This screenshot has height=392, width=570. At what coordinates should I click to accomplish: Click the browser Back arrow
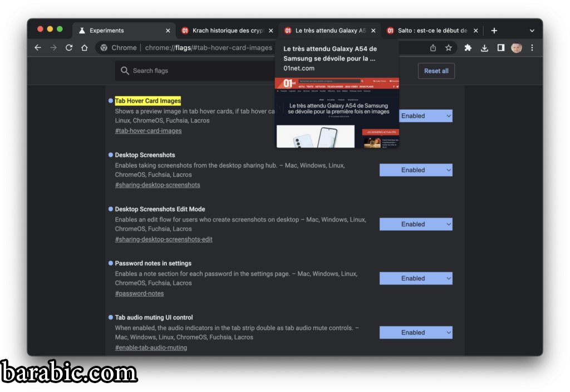tap(38, 48)
